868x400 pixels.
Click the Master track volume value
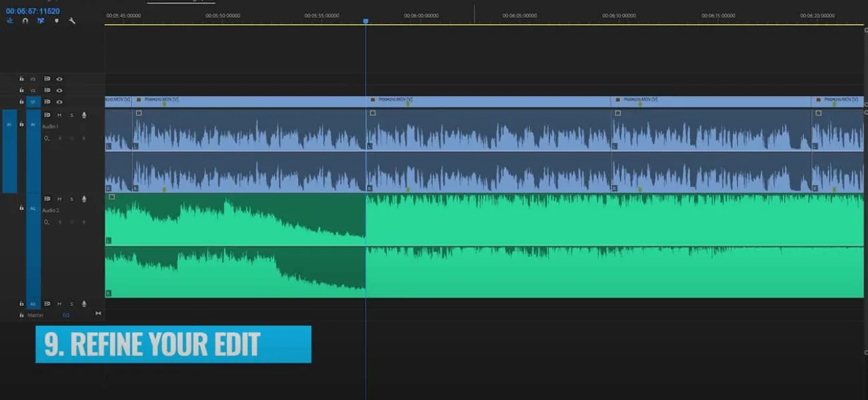point(65,315)
